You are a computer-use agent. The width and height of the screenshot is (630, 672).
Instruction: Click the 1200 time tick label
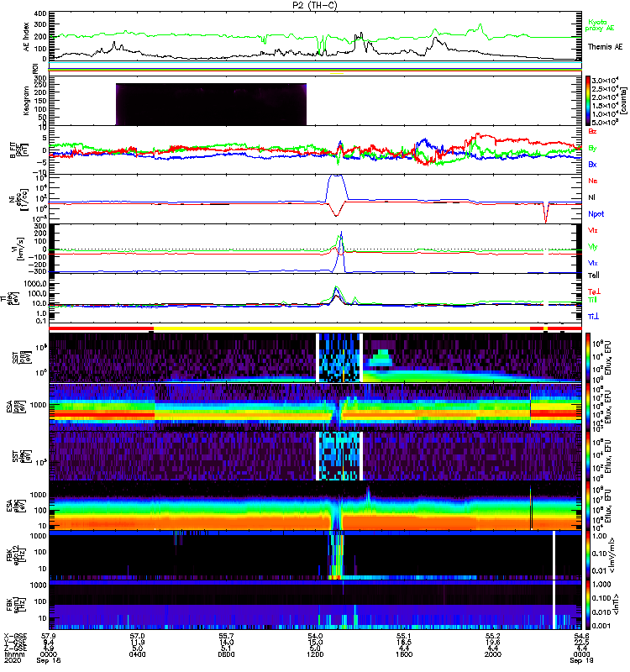(x=315, y=654)
